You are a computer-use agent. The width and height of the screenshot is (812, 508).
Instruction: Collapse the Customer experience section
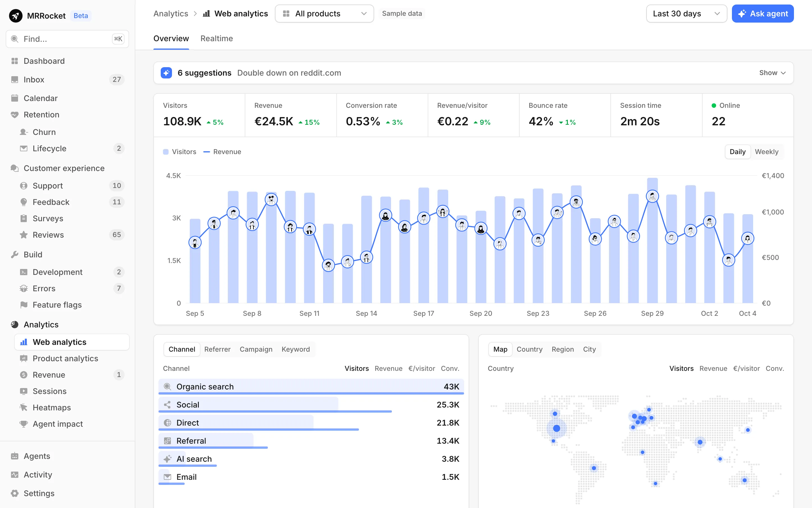coord(64,168)
